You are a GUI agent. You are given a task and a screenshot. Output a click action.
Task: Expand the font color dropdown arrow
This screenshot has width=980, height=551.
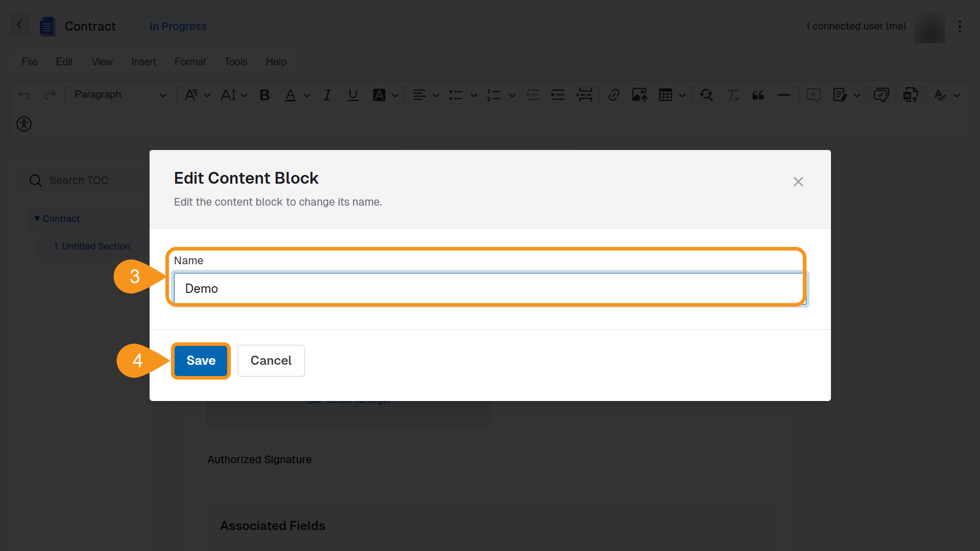pos(307,95)
